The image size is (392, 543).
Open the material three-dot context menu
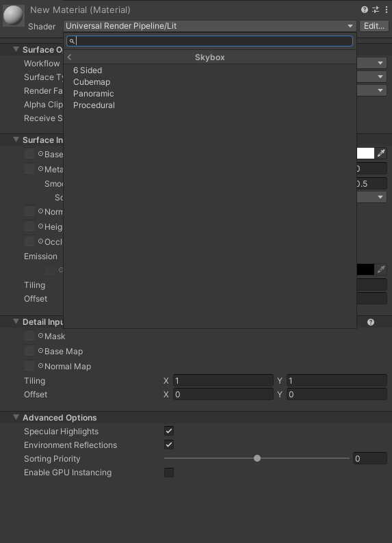tap(387, 10)
